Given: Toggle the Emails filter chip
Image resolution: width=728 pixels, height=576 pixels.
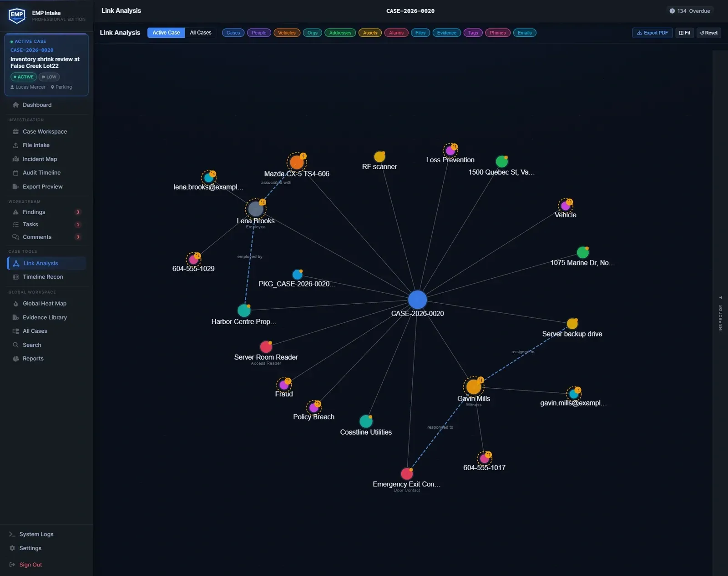Looking at the screenshot, I should 525,33.
